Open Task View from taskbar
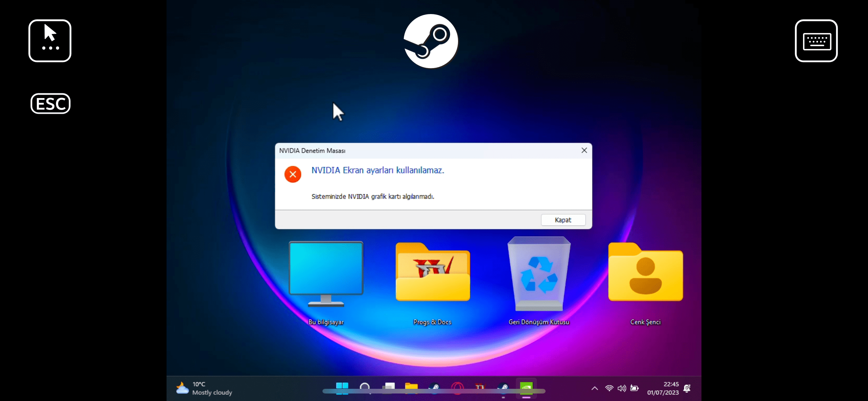This screenshot has width=868, height=401. 388,388
